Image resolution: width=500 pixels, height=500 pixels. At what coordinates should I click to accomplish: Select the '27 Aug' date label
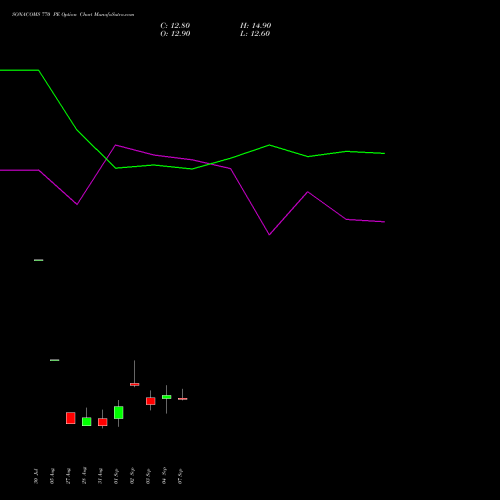68,476
